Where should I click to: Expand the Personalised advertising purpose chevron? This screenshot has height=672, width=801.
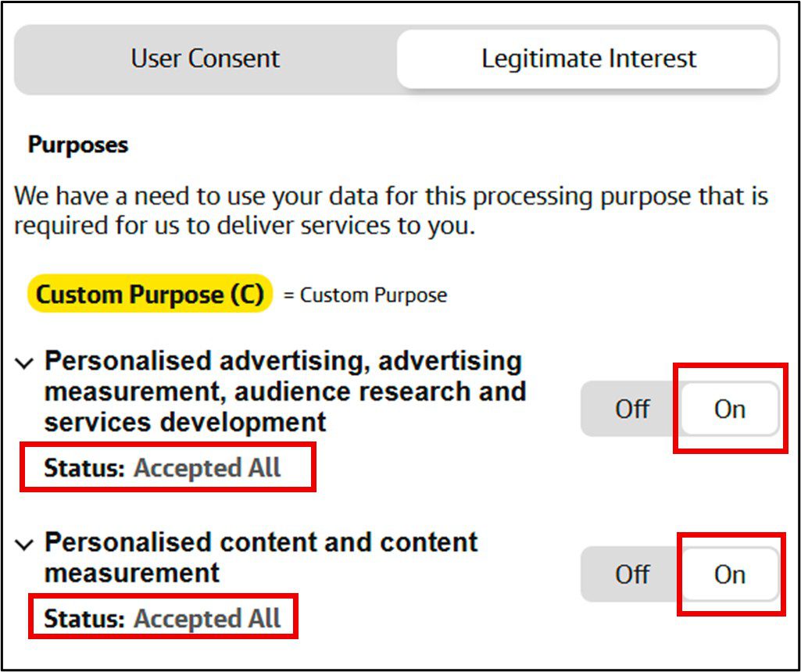click(x=25, y=363)
